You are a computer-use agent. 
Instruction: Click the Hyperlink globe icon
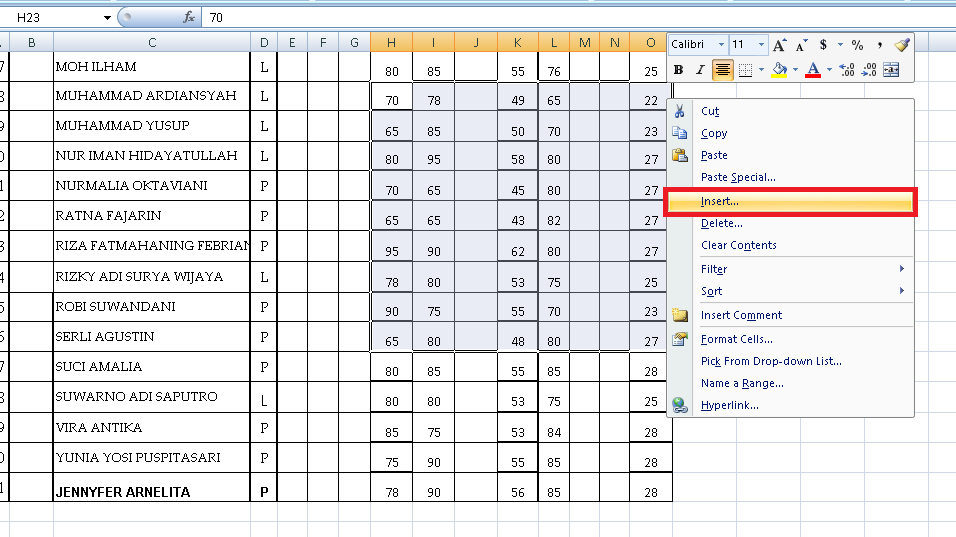pyautogui.click(x=680, y=405)
